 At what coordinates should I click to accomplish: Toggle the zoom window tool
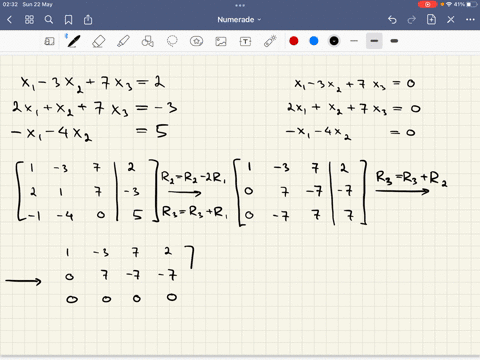[x=49, y=41]
